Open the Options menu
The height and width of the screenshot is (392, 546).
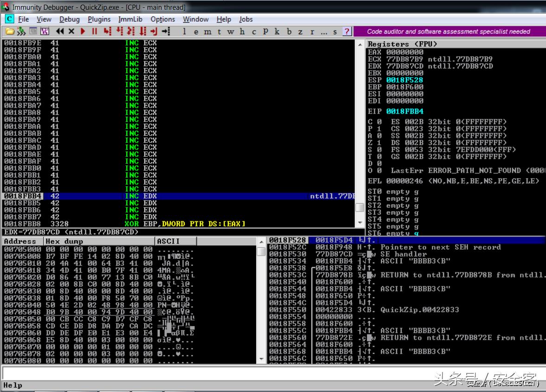point(163,19)
